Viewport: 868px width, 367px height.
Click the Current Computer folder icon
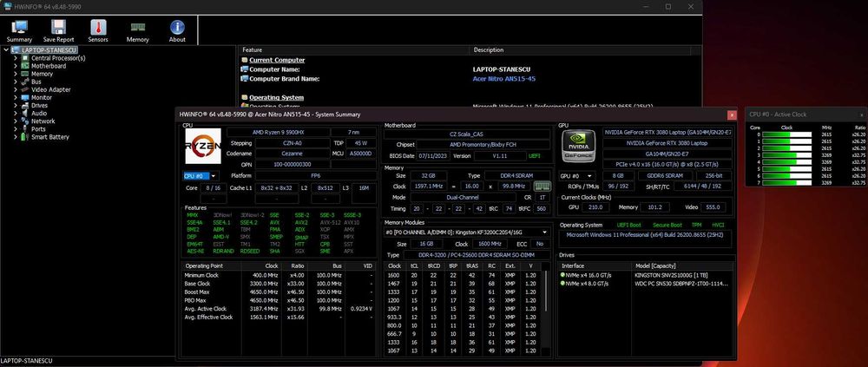coord(244,60)
